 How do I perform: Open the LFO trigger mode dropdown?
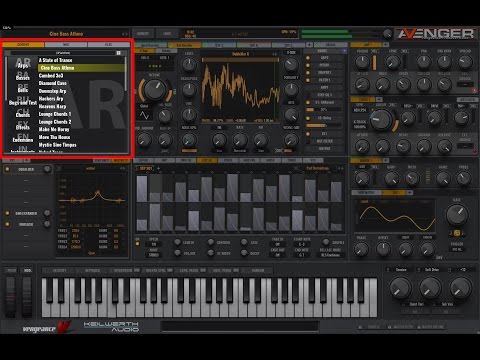(x=457, y=249)
